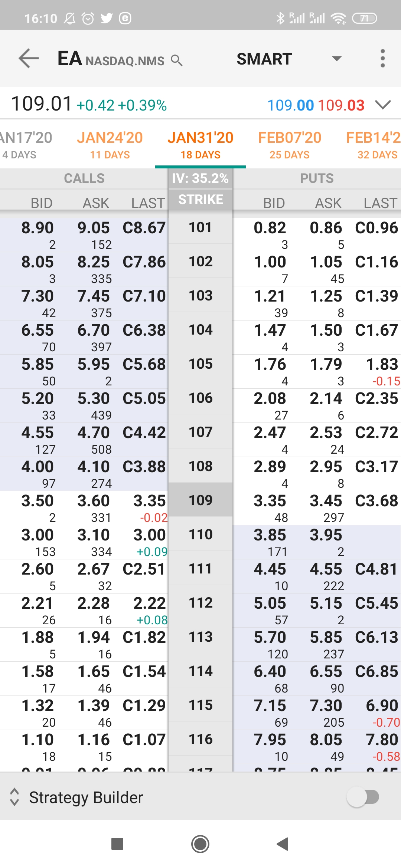Tap the Twitter notification icon in status bar
This screenshot has height=868, width=401.
pos(107,18)
